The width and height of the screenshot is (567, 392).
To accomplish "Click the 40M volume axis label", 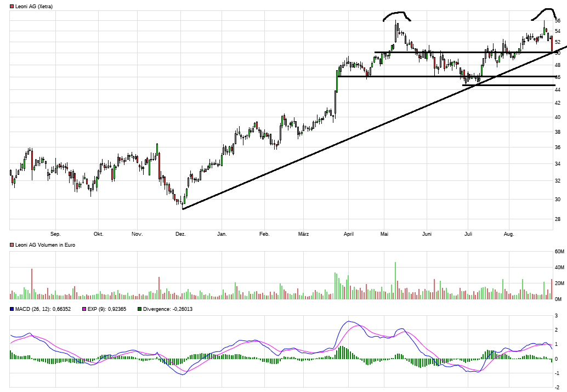I will (x=559, y=267).
